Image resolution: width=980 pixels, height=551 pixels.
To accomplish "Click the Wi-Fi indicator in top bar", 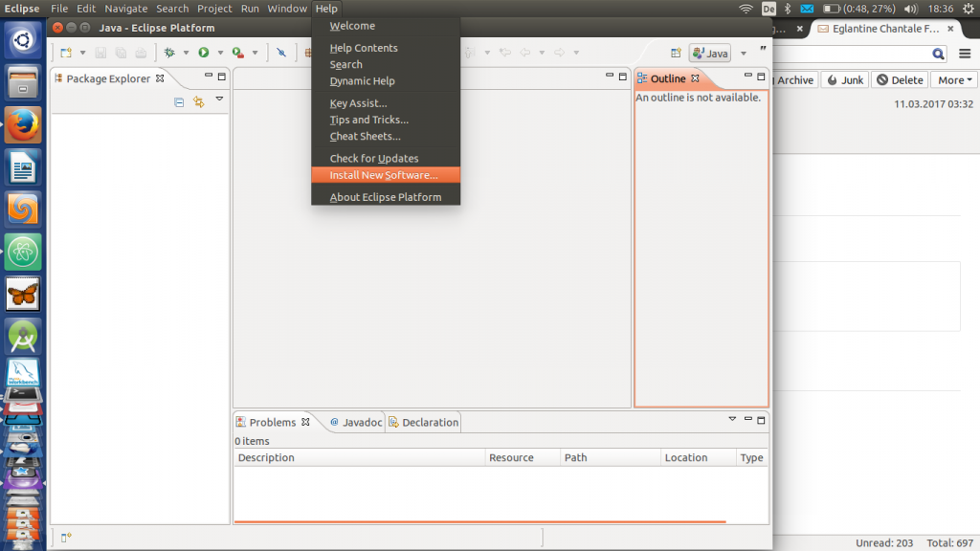I will 746,9.
